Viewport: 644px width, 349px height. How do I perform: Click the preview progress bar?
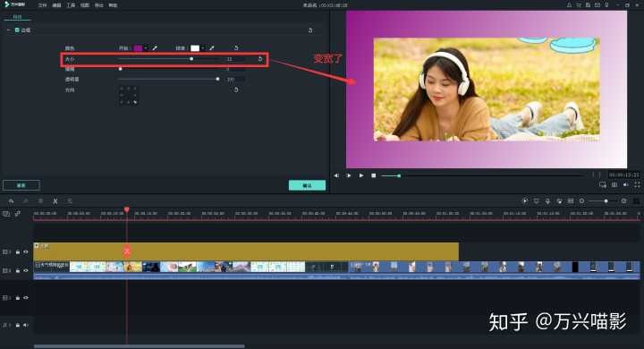coord(482,175)
